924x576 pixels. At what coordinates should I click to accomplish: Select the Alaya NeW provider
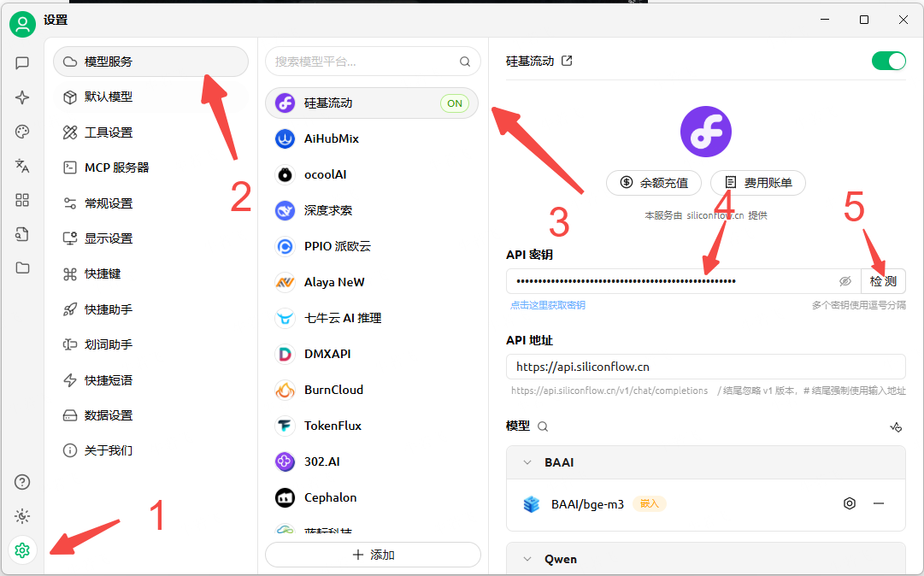[372, 283]
